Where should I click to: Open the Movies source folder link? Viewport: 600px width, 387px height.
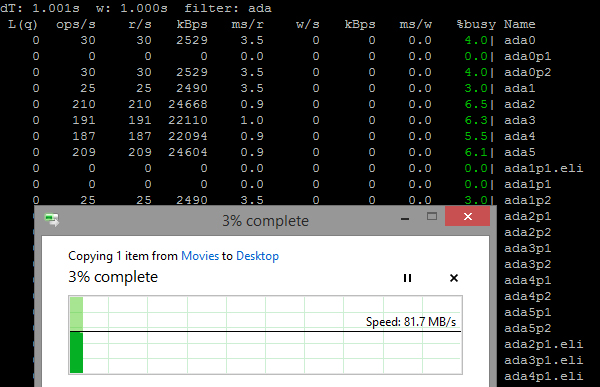[x=200, y=256]
